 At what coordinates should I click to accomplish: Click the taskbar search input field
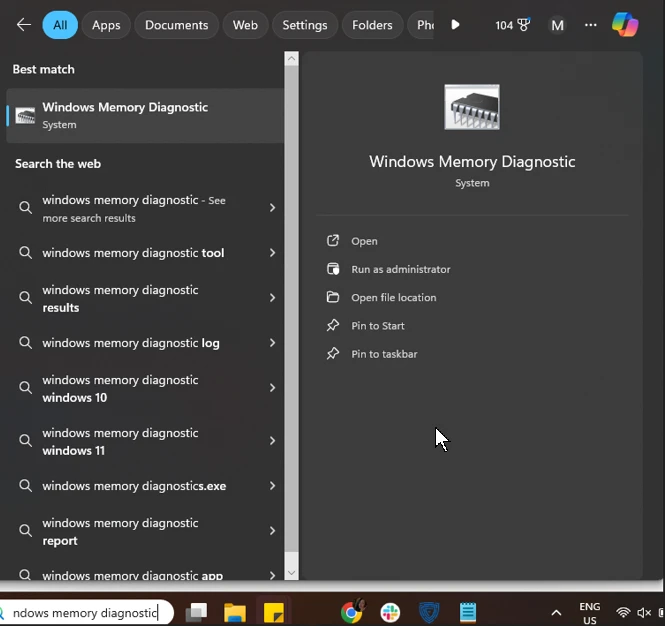click(85, 612)
